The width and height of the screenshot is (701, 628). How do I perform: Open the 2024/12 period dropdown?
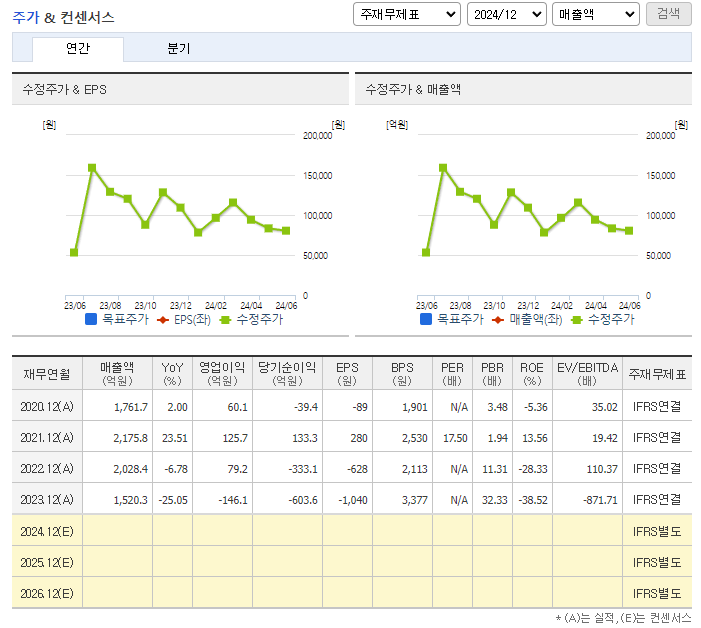507,14
